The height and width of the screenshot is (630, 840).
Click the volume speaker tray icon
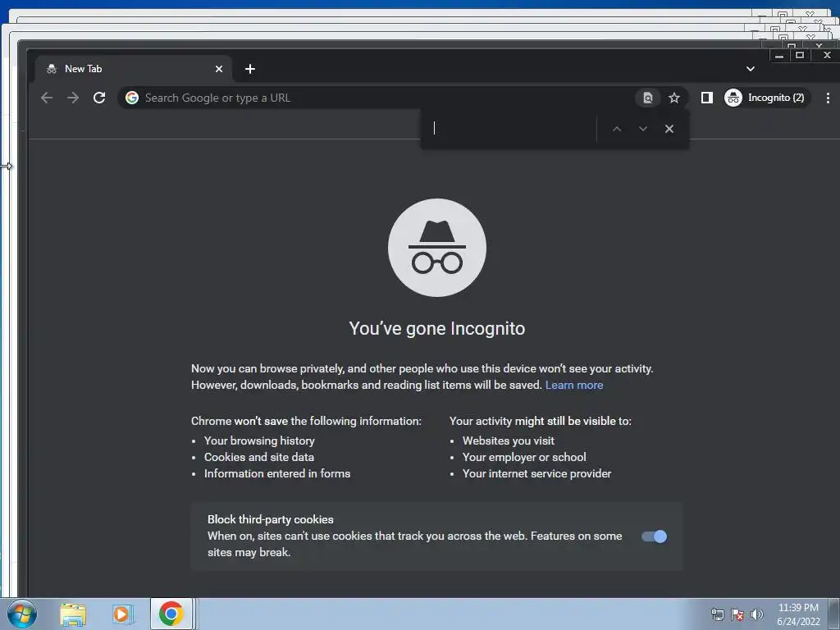coord(756,614)
